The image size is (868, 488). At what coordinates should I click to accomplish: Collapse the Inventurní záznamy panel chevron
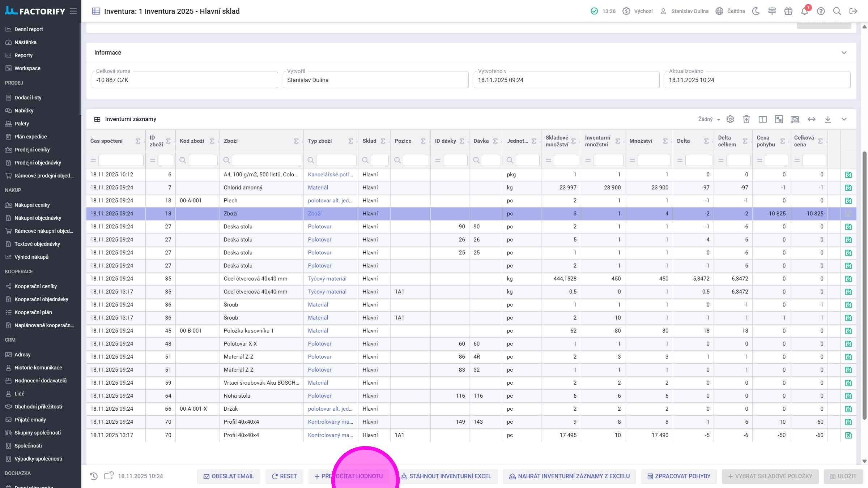pyautogui.click(x=844, y=119)
